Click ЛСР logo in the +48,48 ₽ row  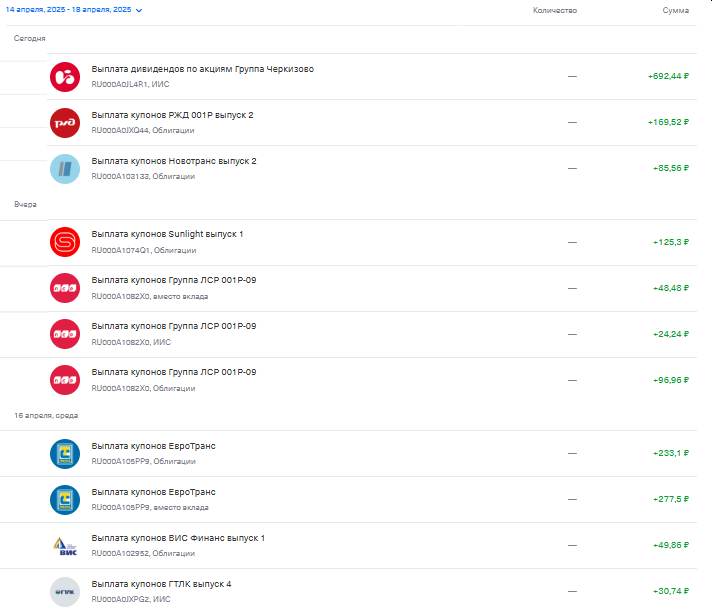pyautogui.click(x=65, y=288)
